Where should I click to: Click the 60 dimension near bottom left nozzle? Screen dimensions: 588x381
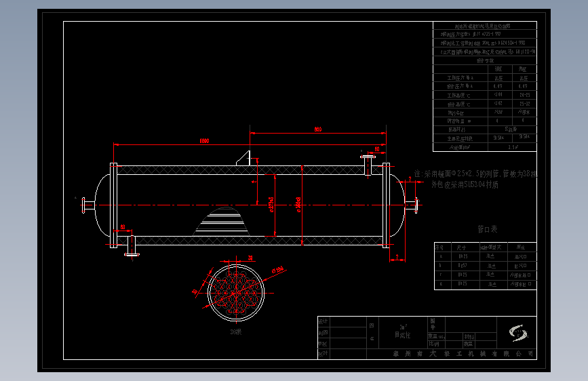click(123, 227)
